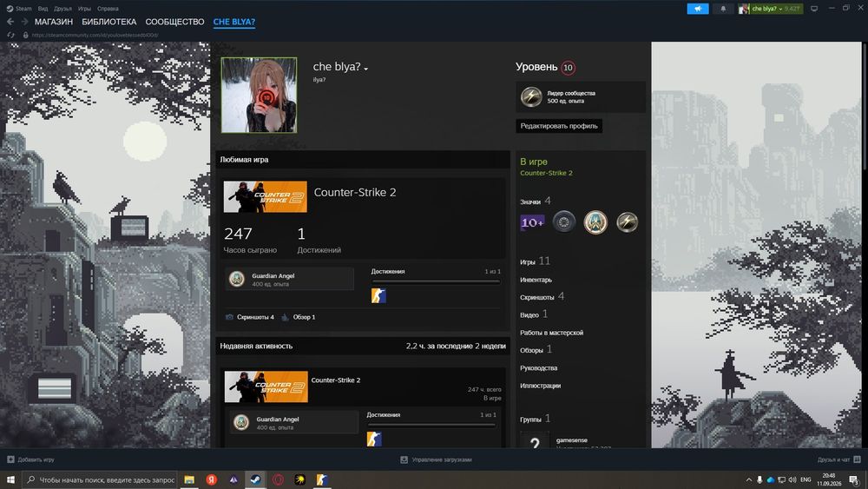868x489 pixels.
Task: Open the Игры 11 link
Action: click(535, 261)
